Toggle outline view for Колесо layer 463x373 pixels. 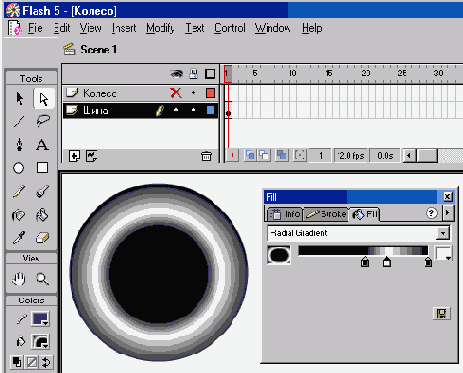[210, 93]
